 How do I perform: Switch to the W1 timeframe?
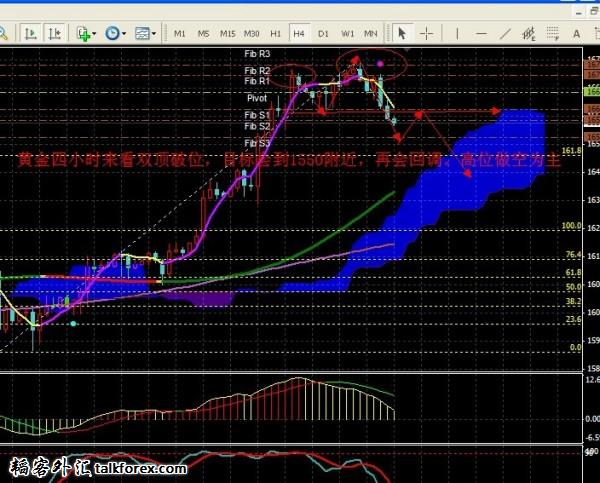tap(347, 34)
